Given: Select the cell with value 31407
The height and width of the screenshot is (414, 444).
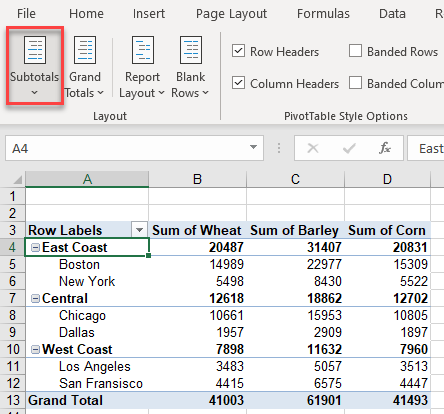Looking at the screenshot, I should click(295, 247).
